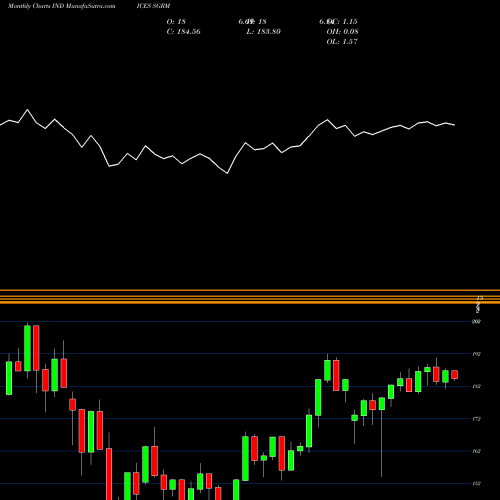
Task: Click the first peak of the white line chart
Action: click(x=27, y=110)
